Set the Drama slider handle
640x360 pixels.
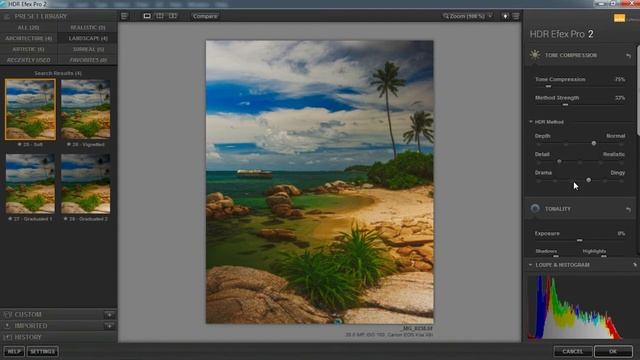[589, 180]
